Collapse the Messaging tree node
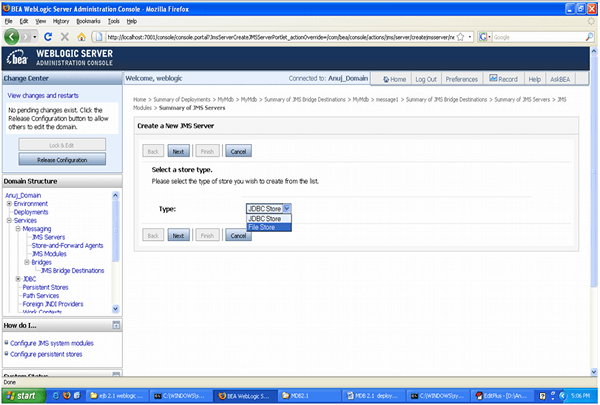 (x=17, y=229)
